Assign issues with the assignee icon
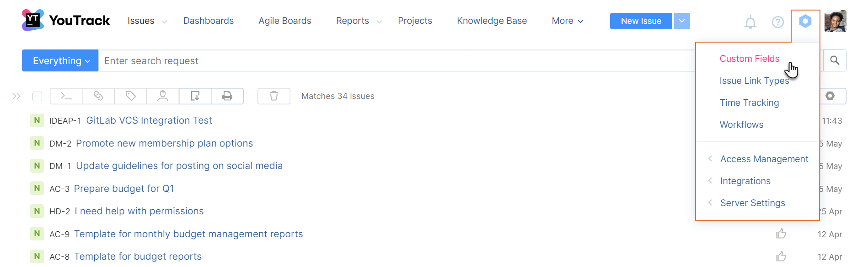The height and width of the screenshot is (267, 868). (163, 96)
